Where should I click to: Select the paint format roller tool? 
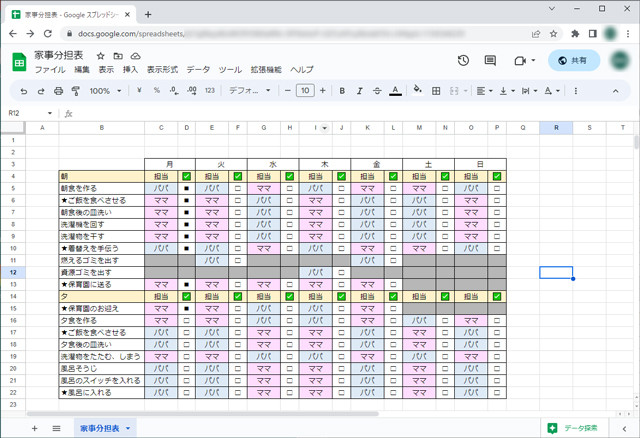(x=76, y=91)
